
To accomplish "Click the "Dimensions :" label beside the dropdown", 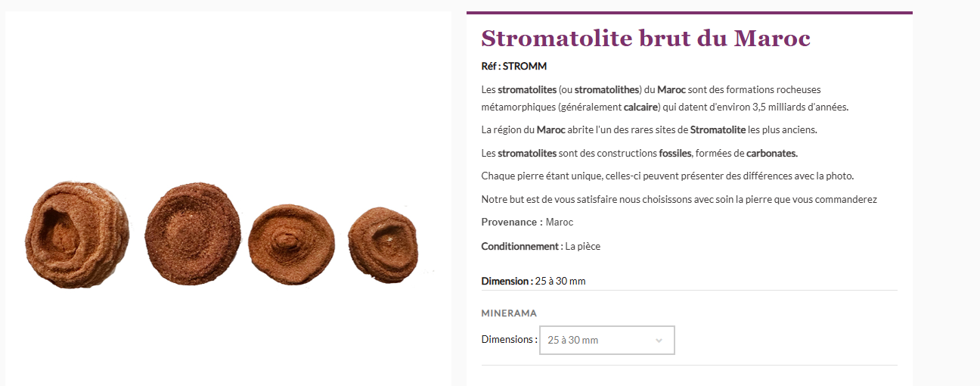I will (x=509, y=340).
